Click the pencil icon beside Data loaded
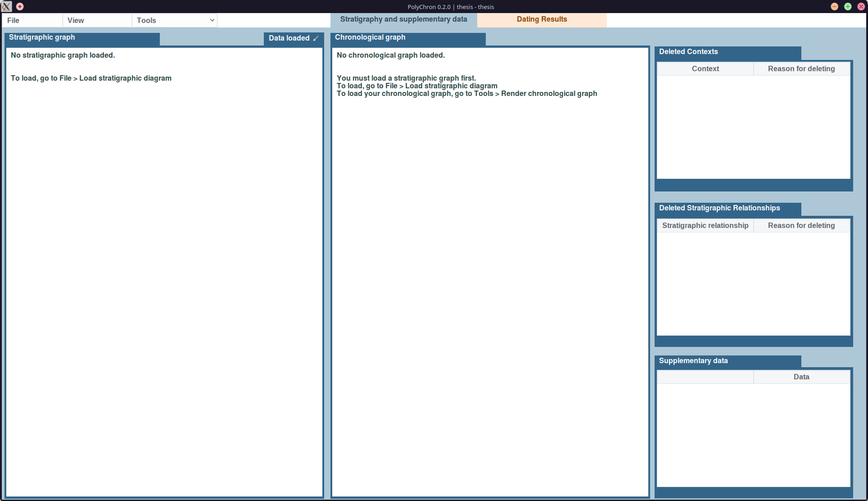Image resolution: width=868 pixels, height=501 pixels. tap(316, 38)
